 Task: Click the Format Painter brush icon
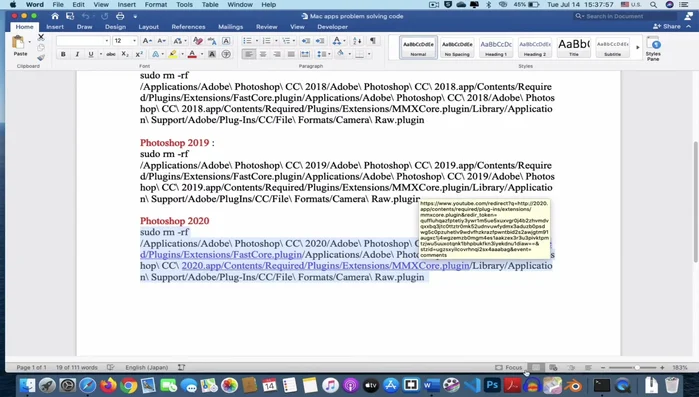click(41, 57)
